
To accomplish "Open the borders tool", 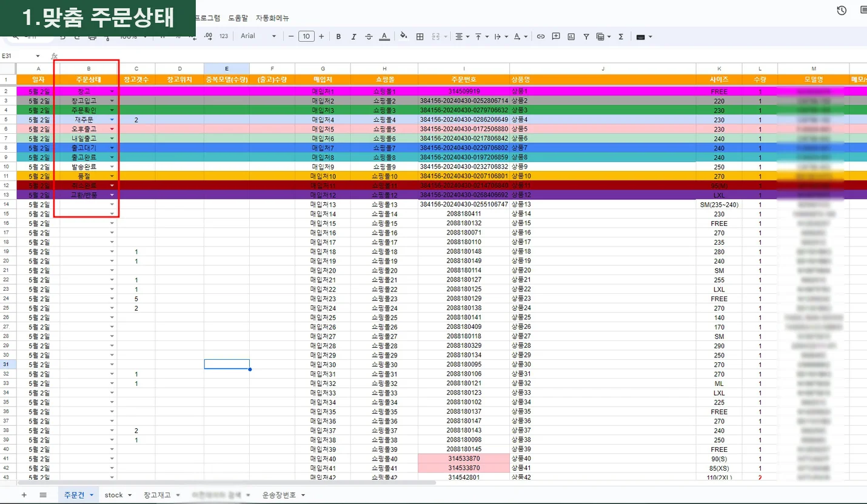I will (x=420, y=36).
